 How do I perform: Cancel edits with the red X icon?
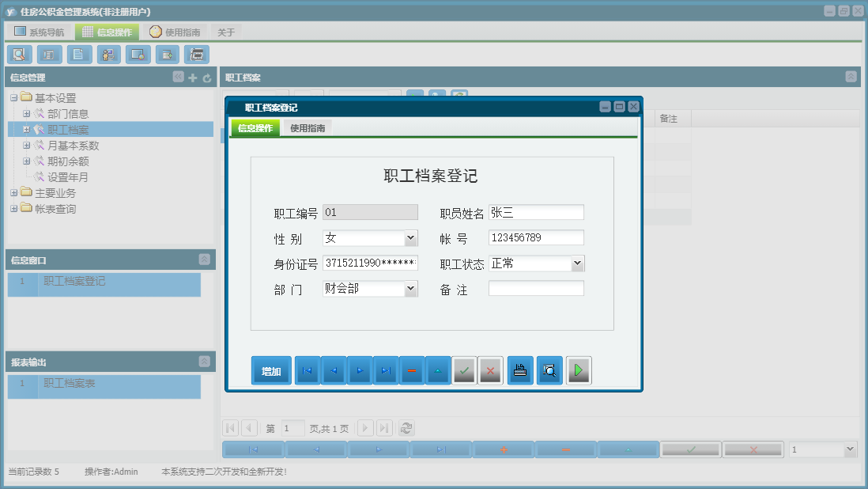pyautogui.click(x=490, y=370)
